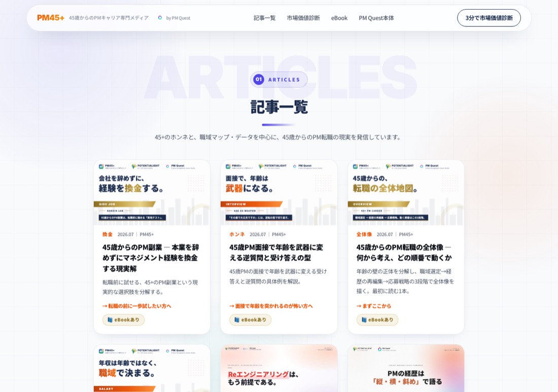Click 換金 category tag
558x392 pixels.
tap(108, 234)
